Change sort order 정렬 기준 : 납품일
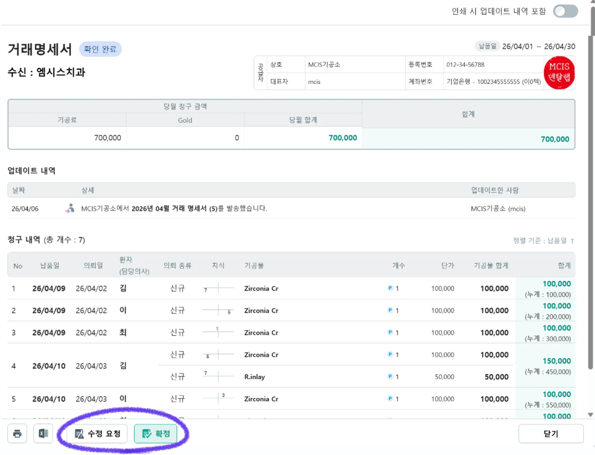The image size is (595, 455). [x=543, y=241]
